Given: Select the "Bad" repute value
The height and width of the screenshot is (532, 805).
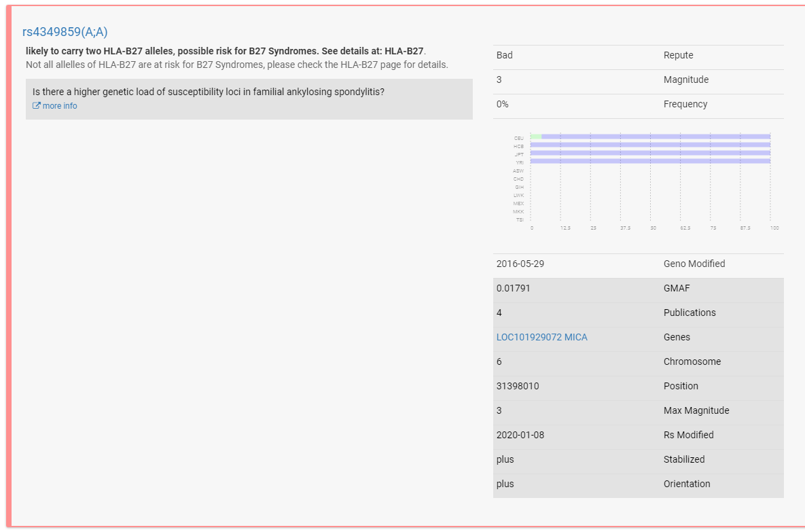Looking at the screenshot, I should point(505,55).
